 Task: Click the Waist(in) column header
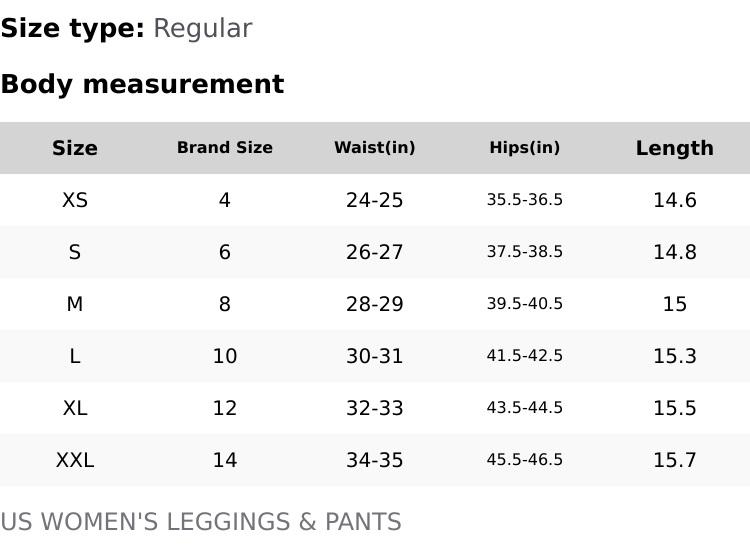coord(375,148)
